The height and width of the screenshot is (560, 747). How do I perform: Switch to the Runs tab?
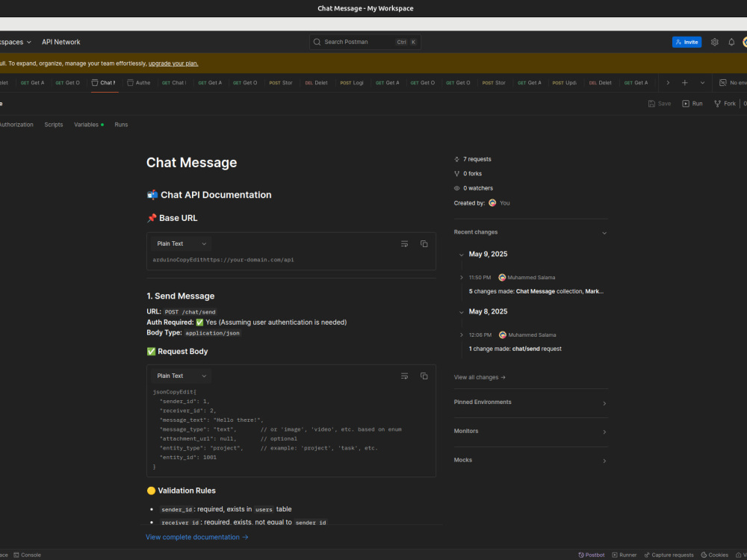click(x=121, y=125)
